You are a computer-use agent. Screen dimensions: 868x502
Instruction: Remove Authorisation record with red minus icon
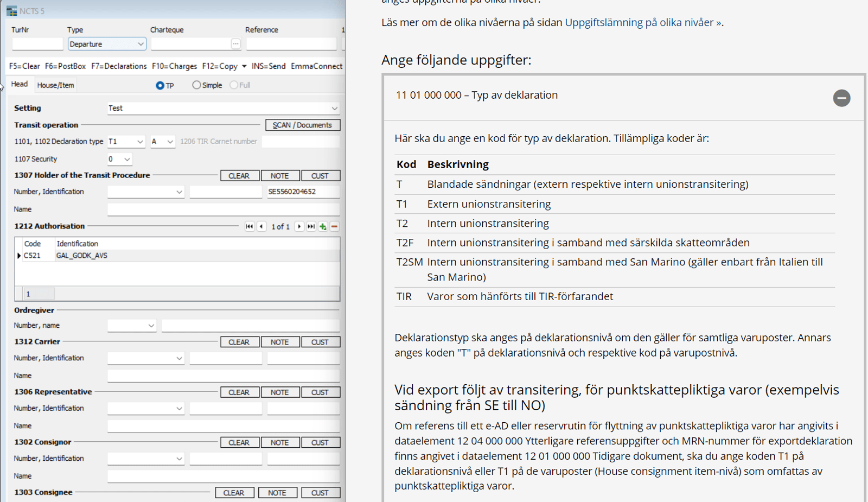pyautogui.click(x=335, y=226)
